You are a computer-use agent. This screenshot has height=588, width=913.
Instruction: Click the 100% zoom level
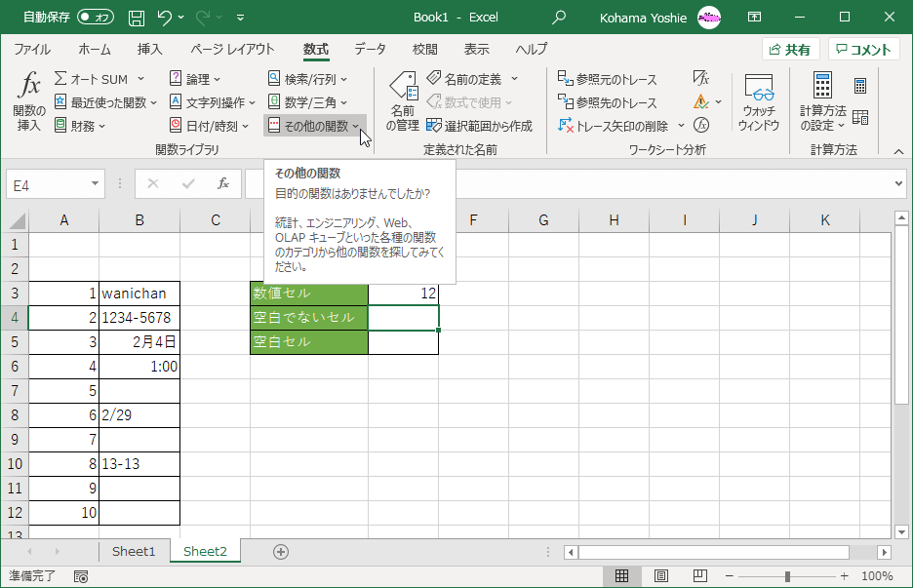(877, 575)
